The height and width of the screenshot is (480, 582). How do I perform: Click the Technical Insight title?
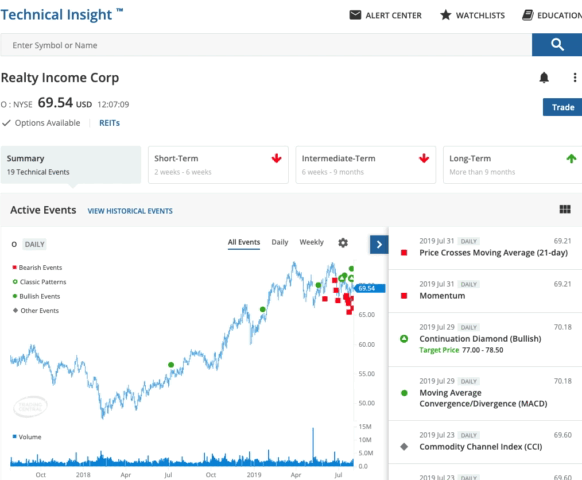point(62,15)
